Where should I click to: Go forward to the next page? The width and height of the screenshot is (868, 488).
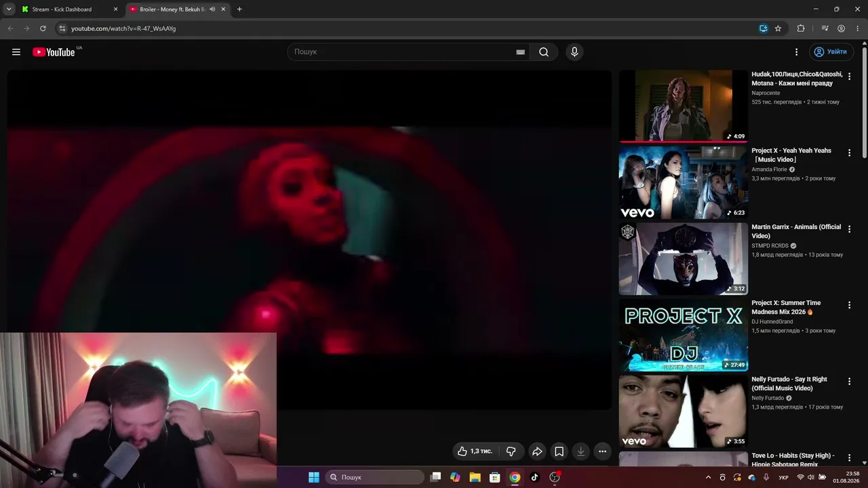click(x=26, y=28)
